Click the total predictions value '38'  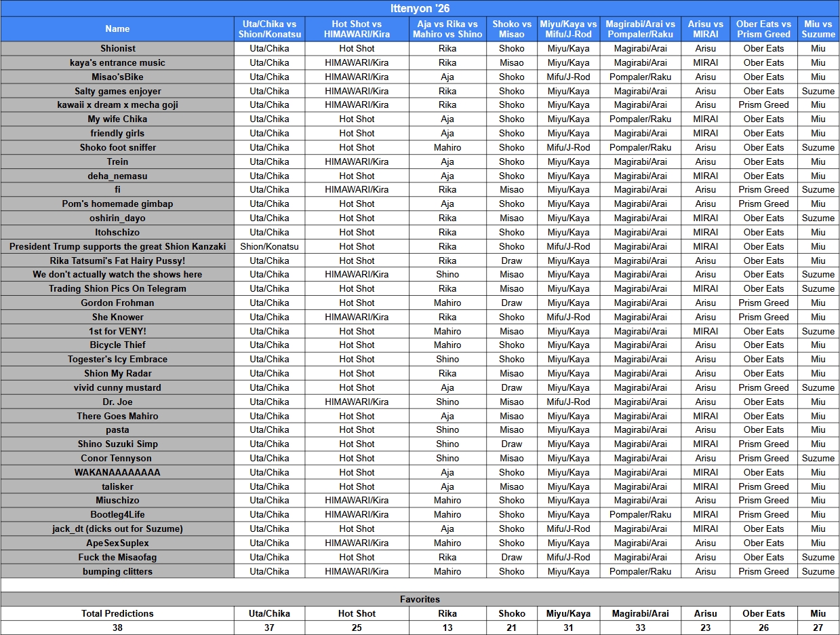pyautogui.click(x=117, y=628)
